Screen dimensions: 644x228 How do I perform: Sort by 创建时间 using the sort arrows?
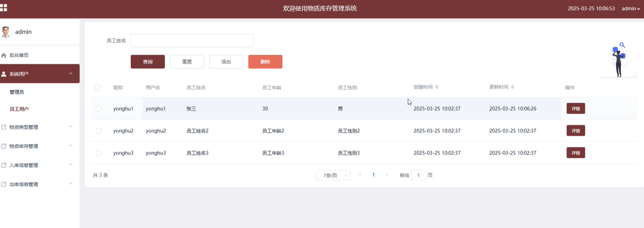(437, 87)
